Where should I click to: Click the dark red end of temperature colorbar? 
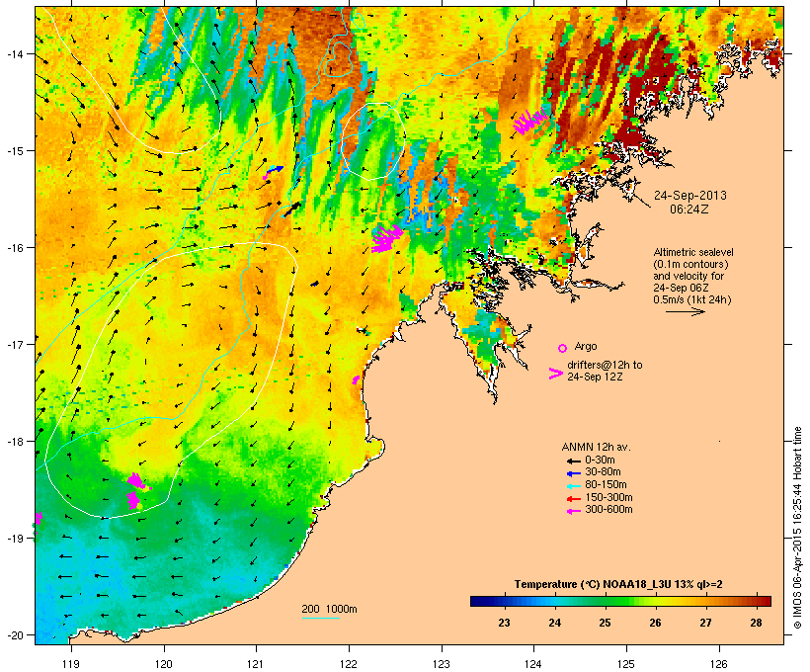coord(764,601)
